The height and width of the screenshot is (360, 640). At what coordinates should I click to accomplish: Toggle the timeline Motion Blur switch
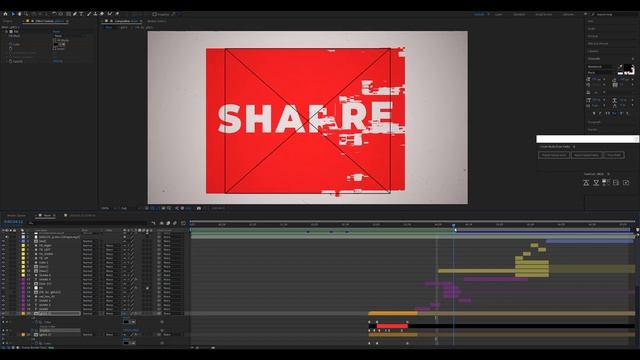175,223
